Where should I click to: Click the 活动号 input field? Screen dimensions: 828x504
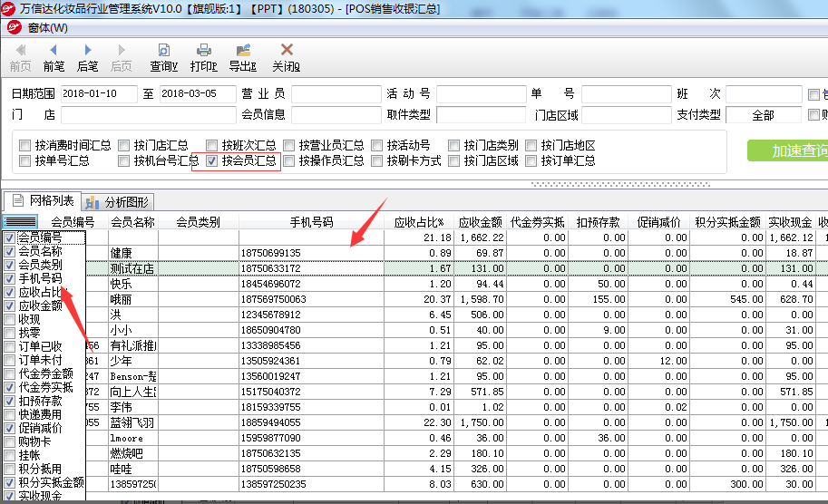482,94
